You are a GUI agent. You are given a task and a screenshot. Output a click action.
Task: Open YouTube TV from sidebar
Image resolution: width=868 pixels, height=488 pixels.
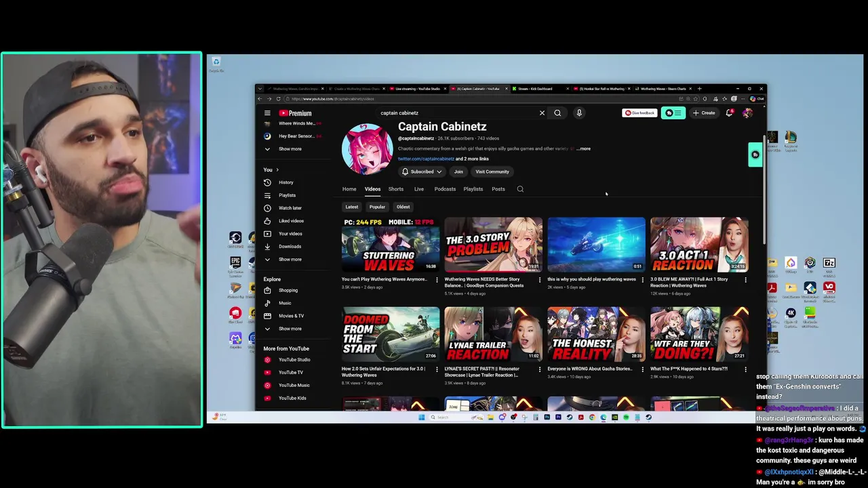click(291, 373)
